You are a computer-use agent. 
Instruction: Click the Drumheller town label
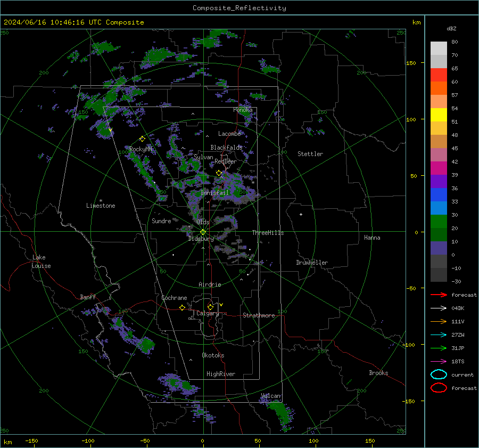[x=312, y=263]
